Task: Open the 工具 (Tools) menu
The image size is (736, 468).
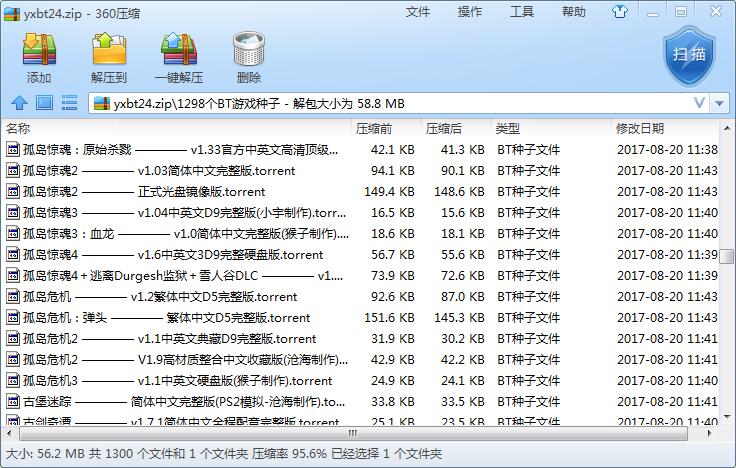Action: (x=522, y=12)
